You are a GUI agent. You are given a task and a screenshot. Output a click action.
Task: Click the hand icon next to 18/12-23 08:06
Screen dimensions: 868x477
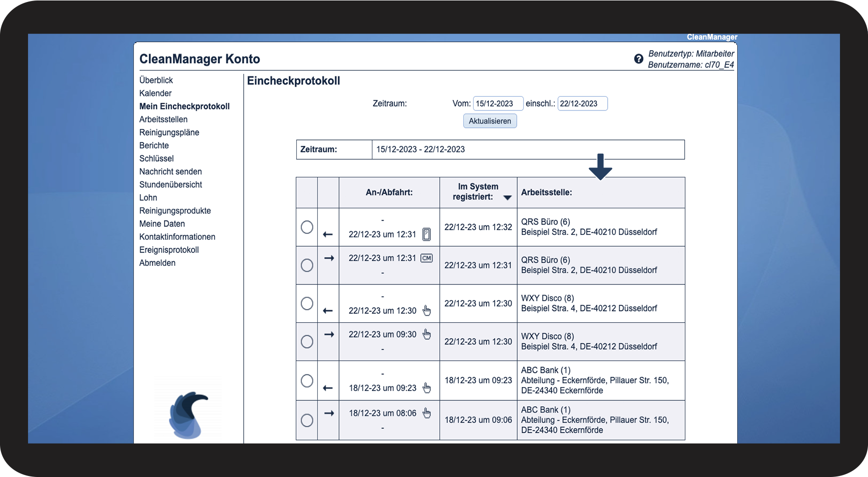tap(426, 413)
